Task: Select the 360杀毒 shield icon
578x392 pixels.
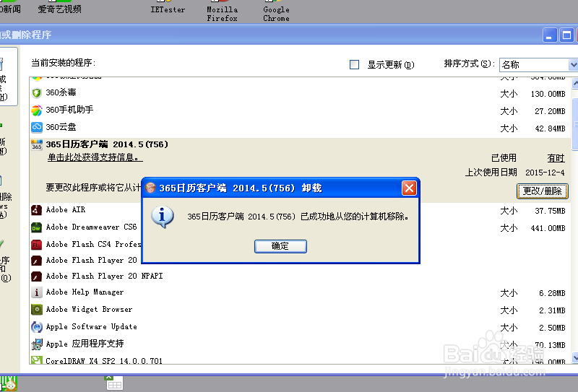Action: pos(37,93)
